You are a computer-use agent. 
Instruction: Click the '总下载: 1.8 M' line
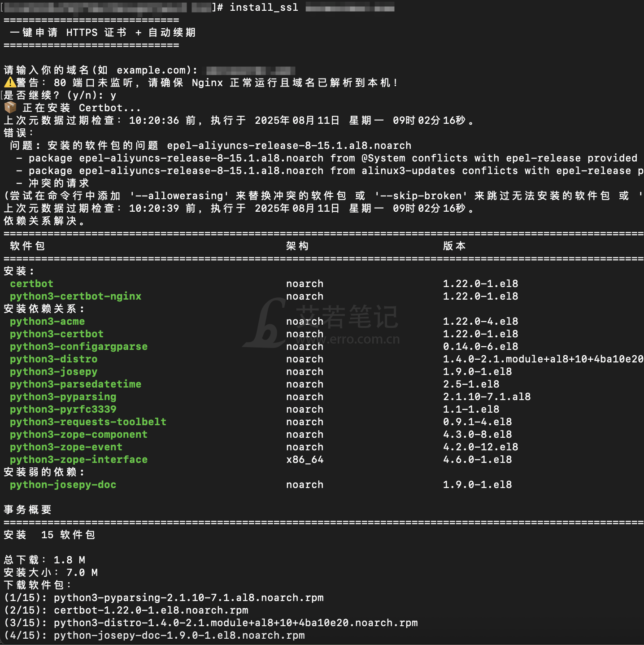click(x=44, y=560)
